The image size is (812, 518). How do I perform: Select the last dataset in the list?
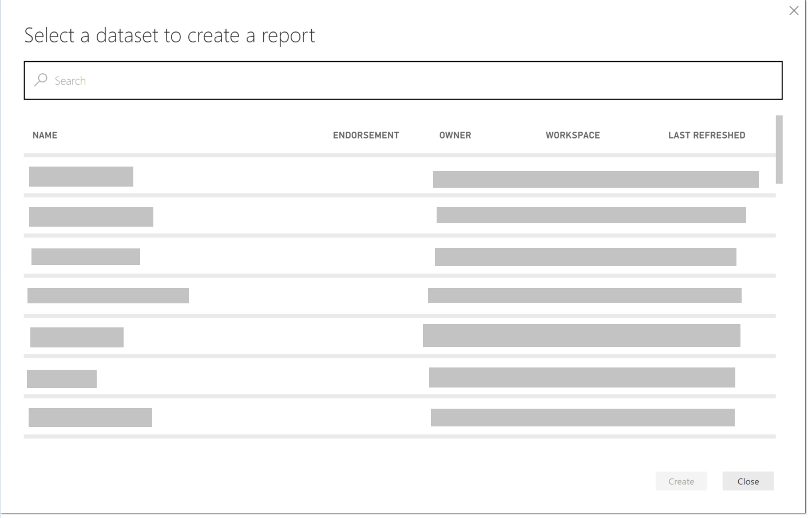coord(229,418)
